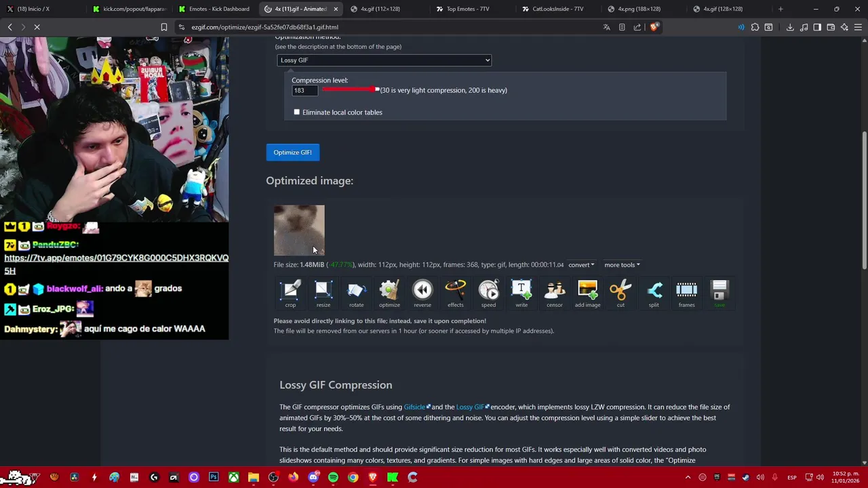Viewport: 868px width, 488px height.
Task: Open Brave Wallet icon in toolbar
Action: point(831,27)
